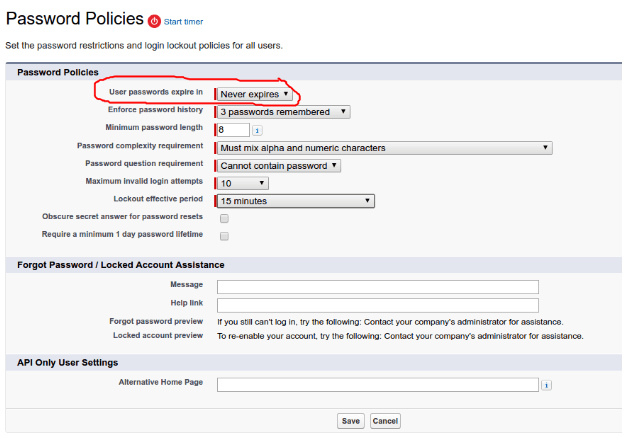Image resolution: width=628 pixels, height=438 pixels.
Task: Expand the Password question requirement dropdown
Action: point(279,166)
